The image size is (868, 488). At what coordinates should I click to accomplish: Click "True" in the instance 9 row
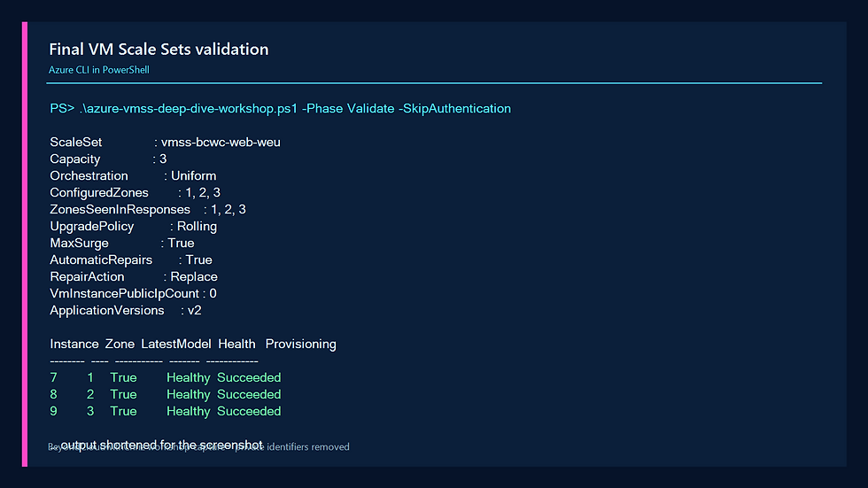click(123, 412)
